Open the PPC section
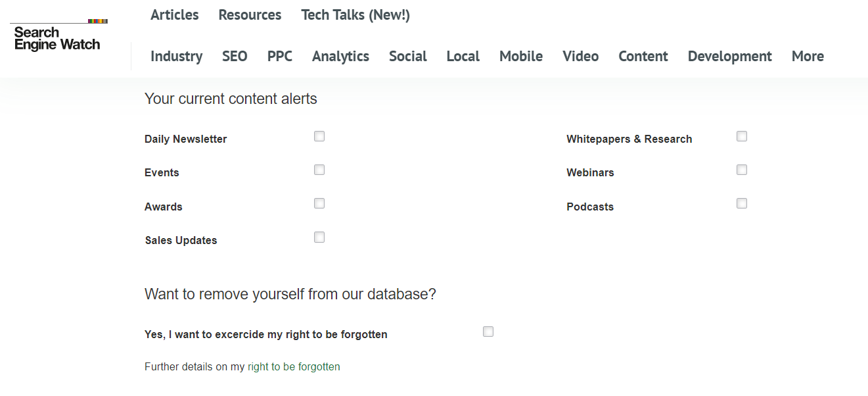The height and width of the screenshot is (396, 868). pos(280,56)
